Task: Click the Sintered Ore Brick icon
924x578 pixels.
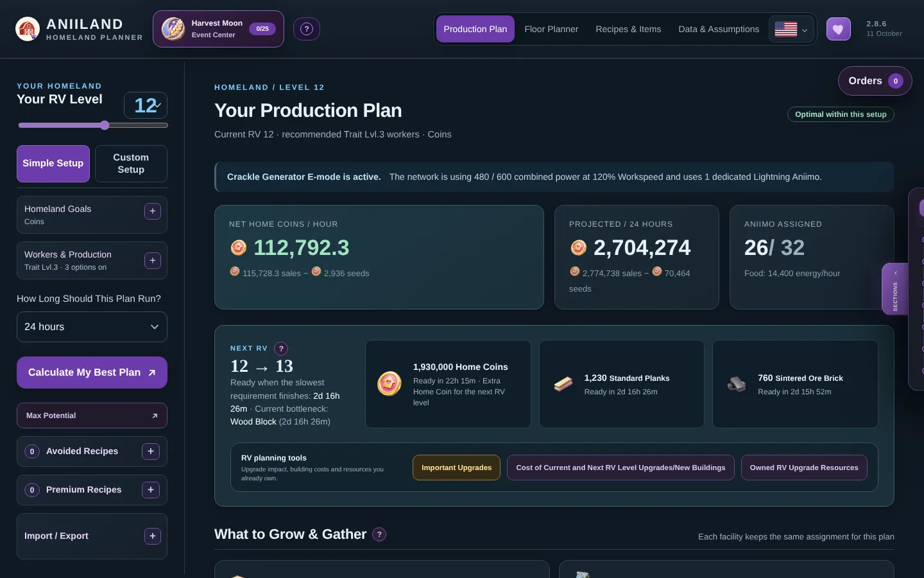Action: click(737, 384)
